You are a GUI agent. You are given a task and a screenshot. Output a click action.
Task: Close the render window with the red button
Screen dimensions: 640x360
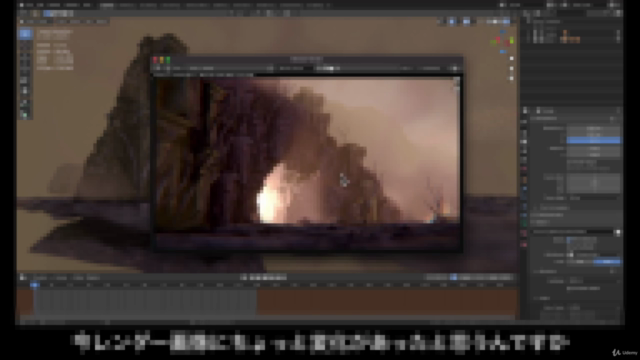click(155, 60)
